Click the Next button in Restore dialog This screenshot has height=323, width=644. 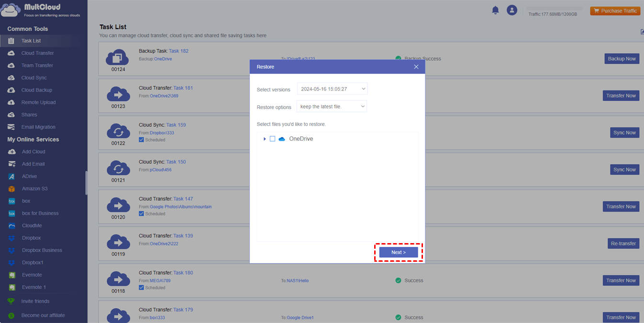399,252
